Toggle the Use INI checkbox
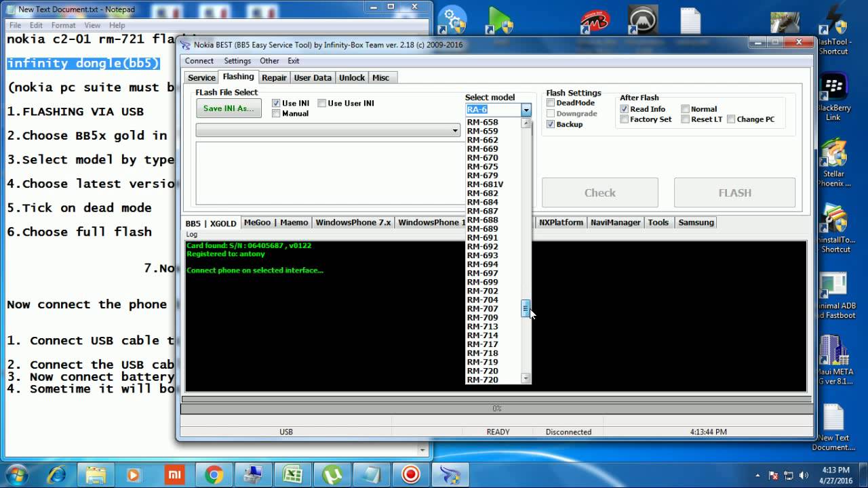The height and width of the screenshot is (488, 868). pyautogui.click(x=276, y=103)
